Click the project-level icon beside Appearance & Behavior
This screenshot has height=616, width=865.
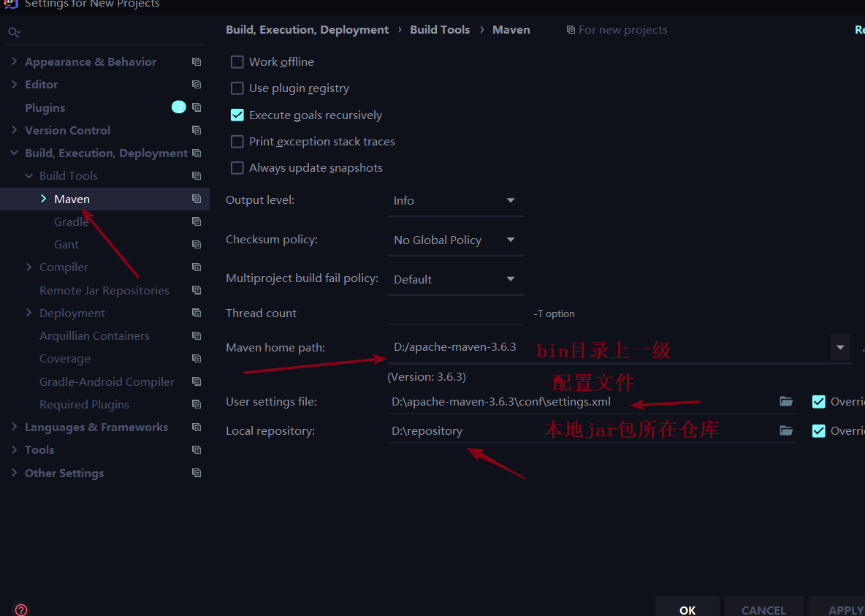(197, 62)
